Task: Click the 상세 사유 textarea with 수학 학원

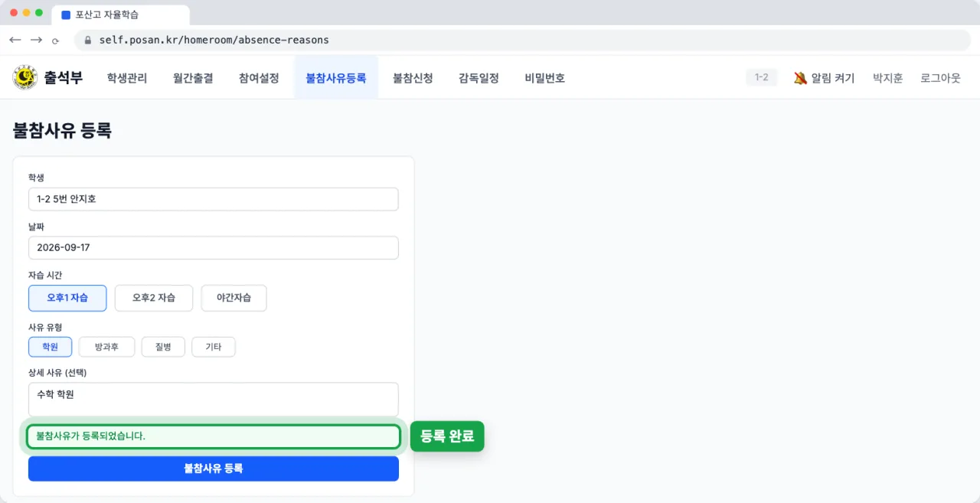Action: (214, 399)
